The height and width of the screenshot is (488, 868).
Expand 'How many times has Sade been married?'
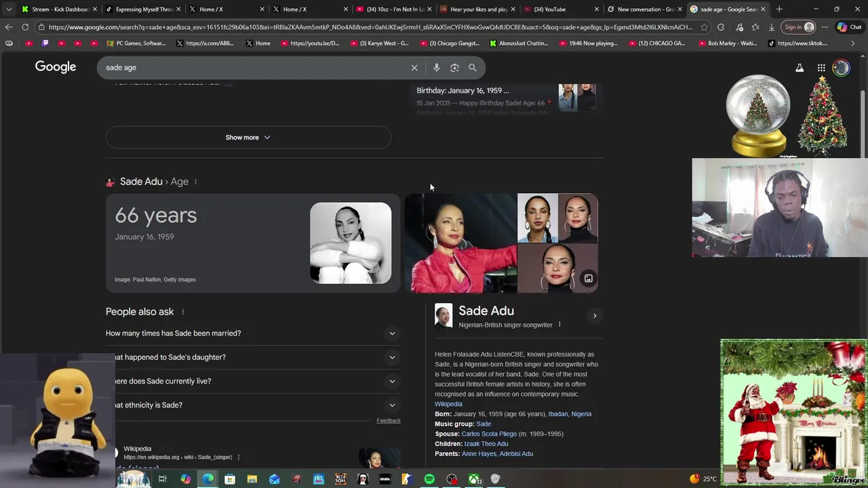[253, 333]
